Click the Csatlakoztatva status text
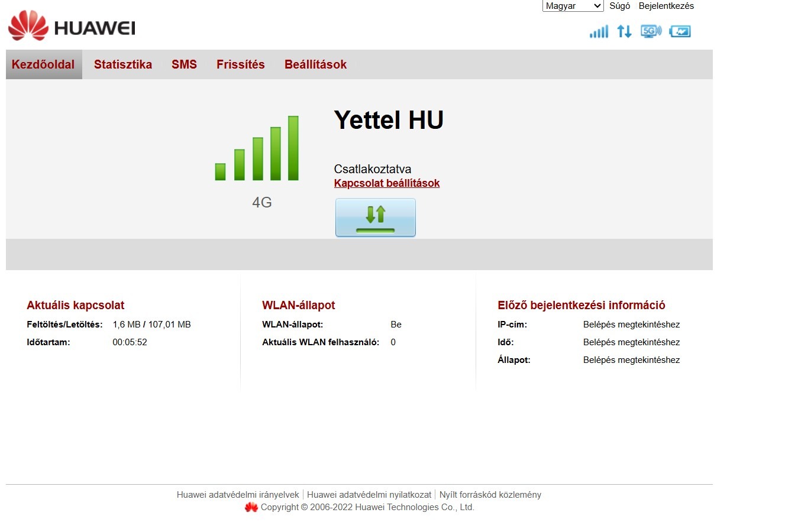Image resolution: width=785 pixels, height=532 pixels. pos(373,169)
